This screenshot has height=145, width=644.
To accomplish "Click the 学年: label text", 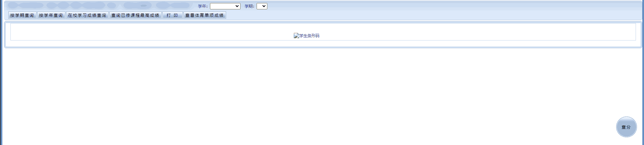I will click(x=203, y=6).
